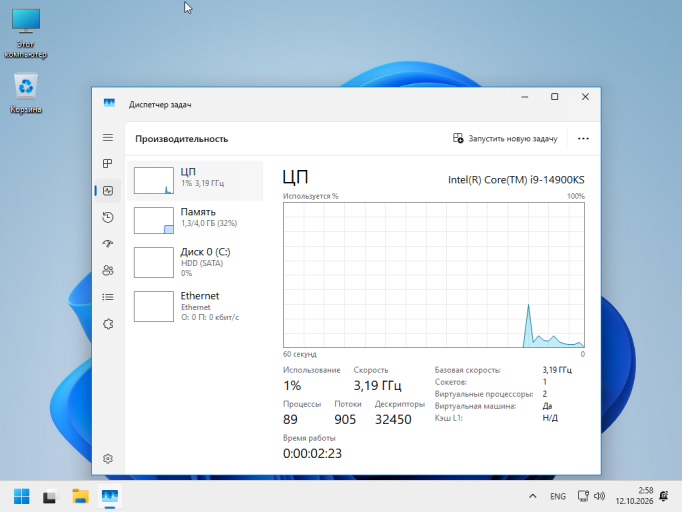The width and height of the screenshot is (682, 512).
Task: Select Ethernet performance item
Action: pyautogui.click(x=195, y=306)
